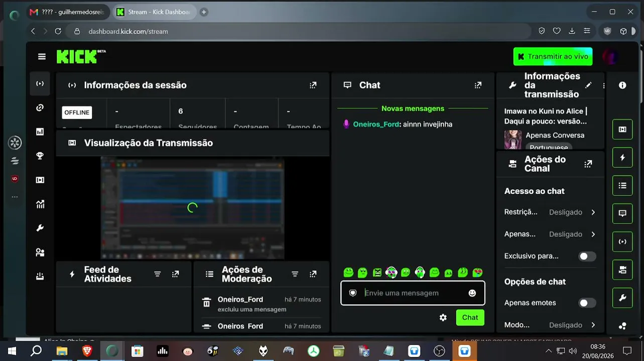Toggle the wrench stream info button in the right rail
The height and width of the screenshot is (361, 644).
click(622, 298)
